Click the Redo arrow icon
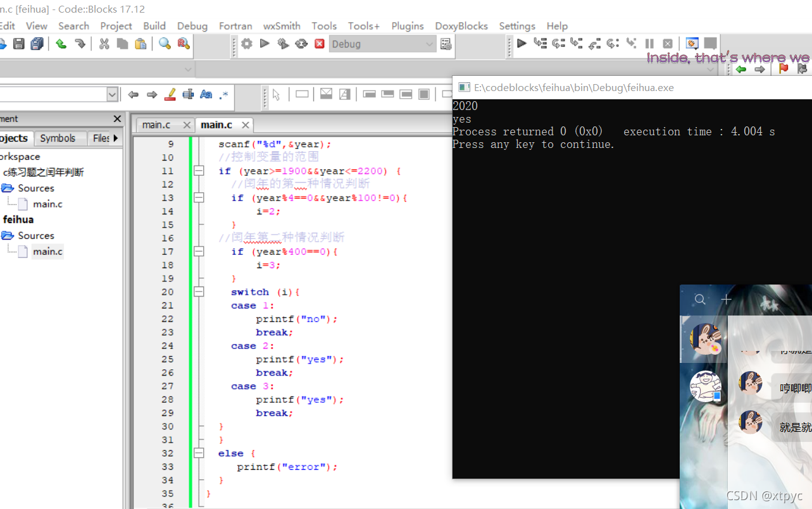The height and width of the screenshot is (509, 812). coord(80,44)
